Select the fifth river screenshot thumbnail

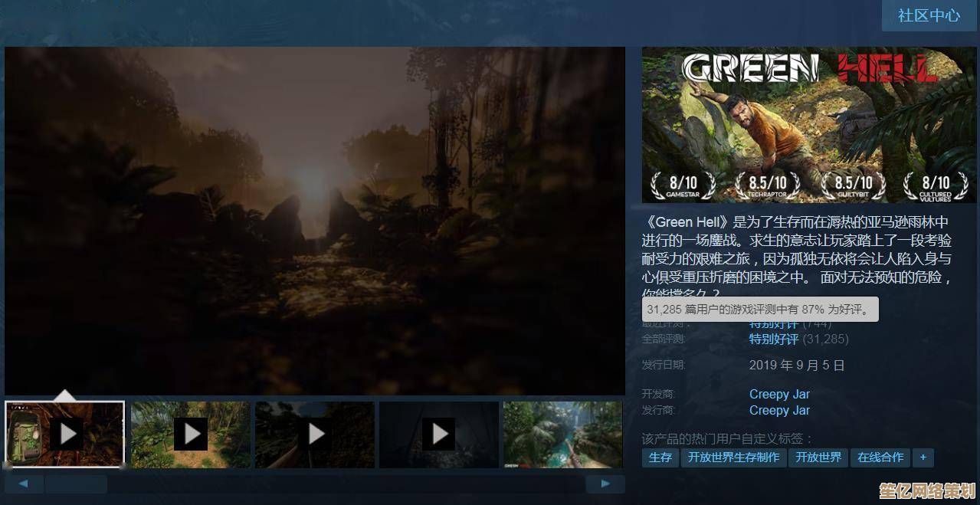(562, 434)
